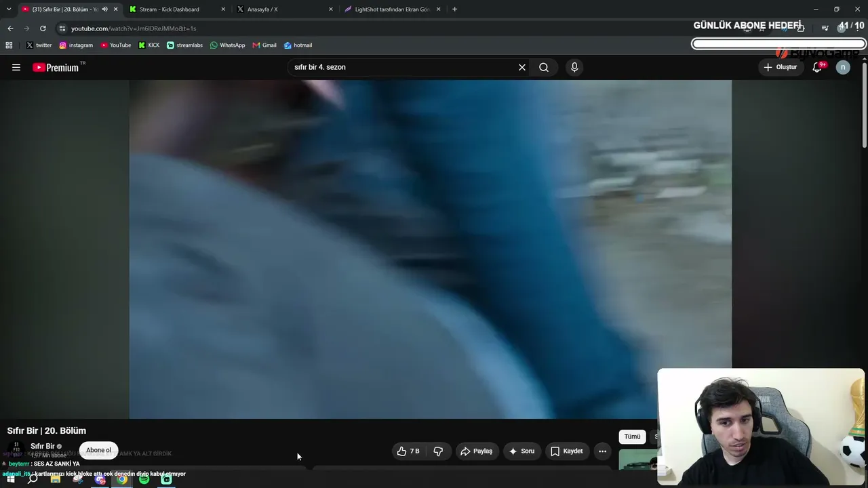This screenshot has width=868, height=488.
Task: Open more actions three-dot menu
Action: [602, 451]
